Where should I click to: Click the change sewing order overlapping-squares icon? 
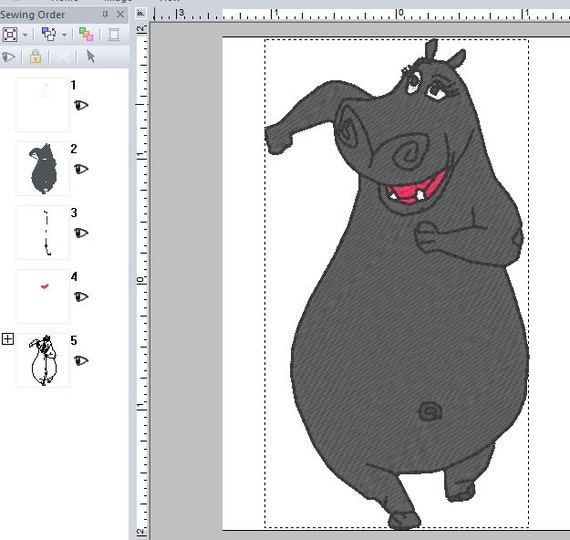point(49,34)
